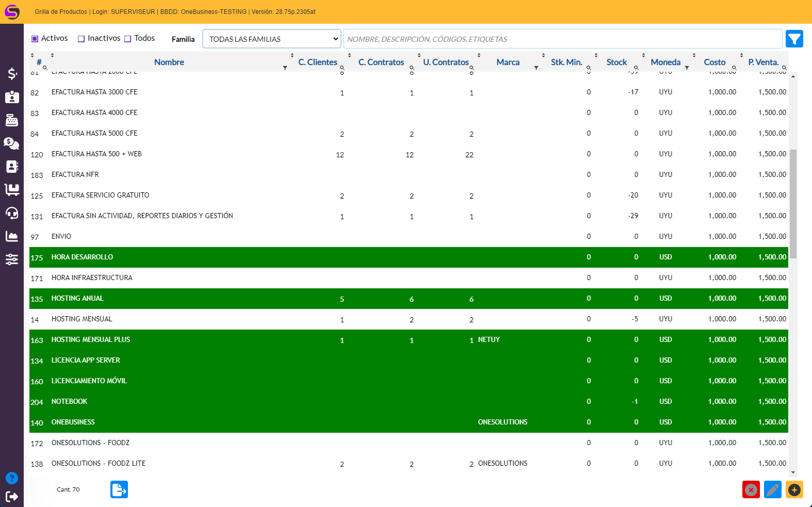Click the blue export file icon
Viewport: 812px width, 507px height.
click(119, 489)
